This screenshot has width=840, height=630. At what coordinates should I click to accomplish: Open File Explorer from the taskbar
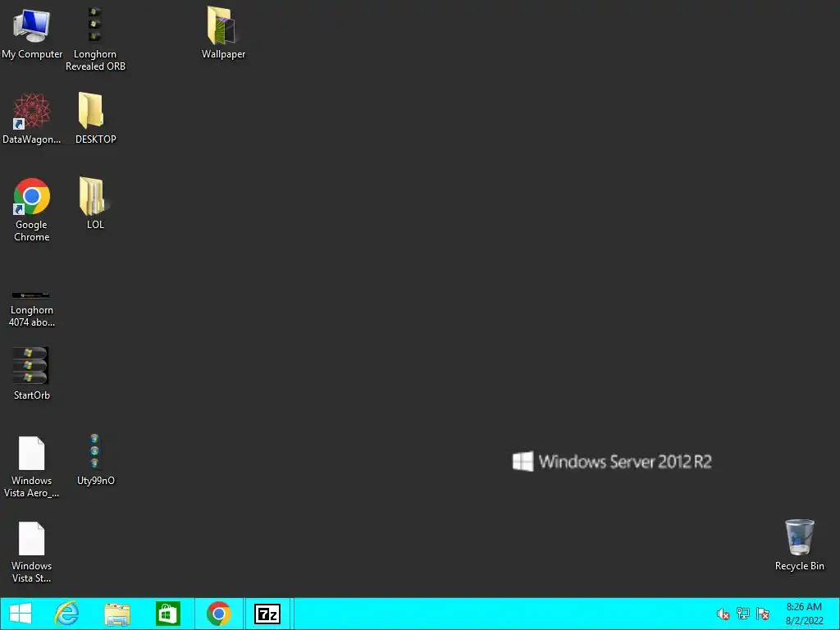117,614
